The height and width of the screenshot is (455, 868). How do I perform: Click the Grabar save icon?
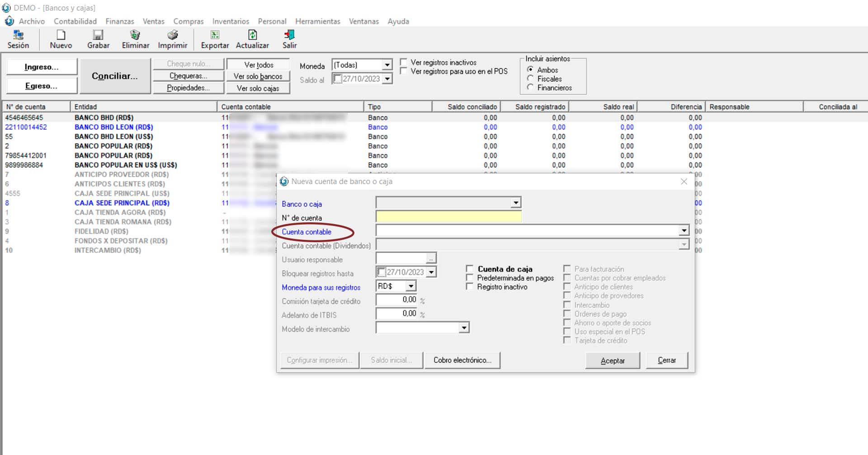pyautogui.click(x=98, y=35)
